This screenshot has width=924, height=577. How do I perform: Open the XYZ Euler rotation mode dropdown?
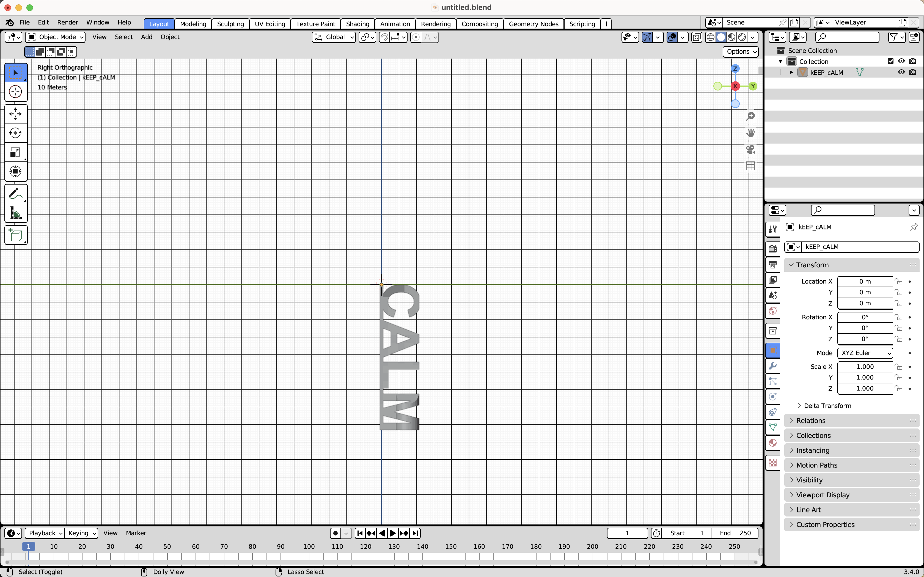tap(865, 353)
